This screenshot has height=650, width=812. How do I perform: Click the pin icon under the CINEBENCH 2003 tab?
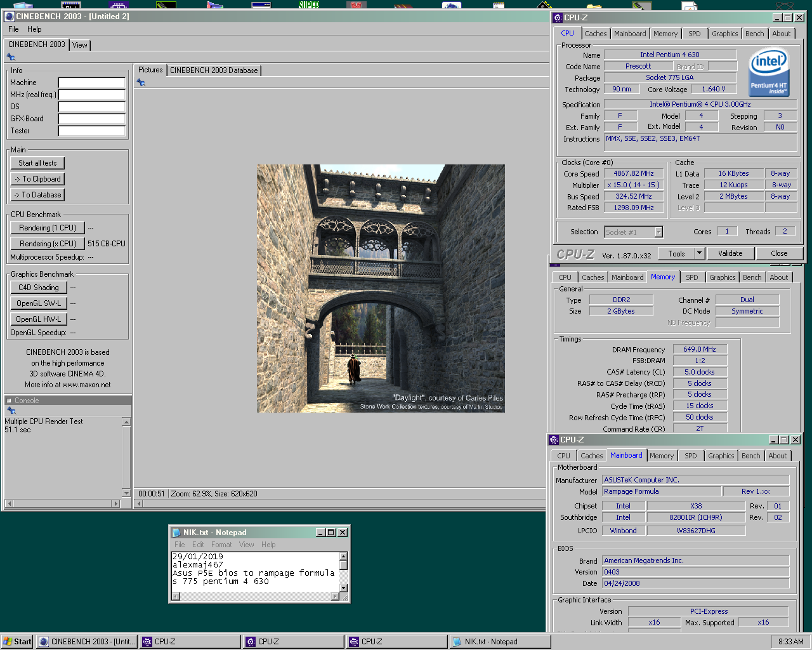11,57
